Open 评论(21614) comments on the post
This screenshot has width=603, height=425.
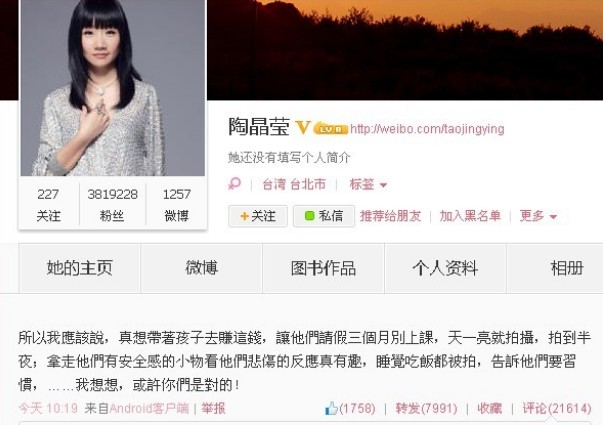point(556,408)
